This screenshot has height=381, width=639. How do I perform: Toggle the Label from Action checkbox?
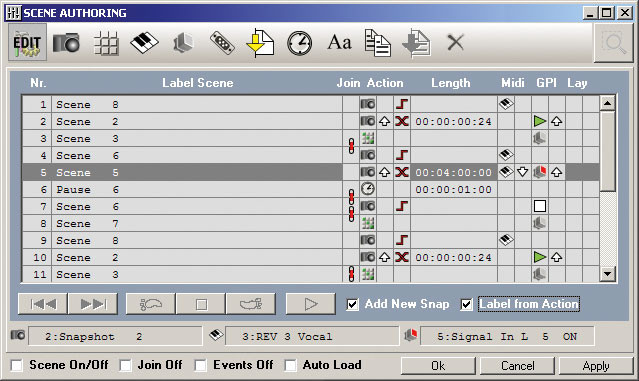[466, 304]
